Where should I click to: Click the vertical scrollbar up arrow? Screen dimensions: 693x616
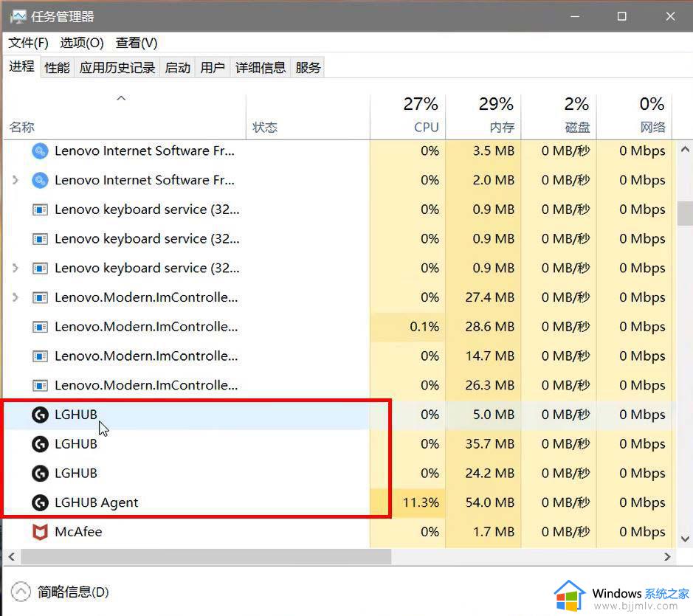pos(685,149)
